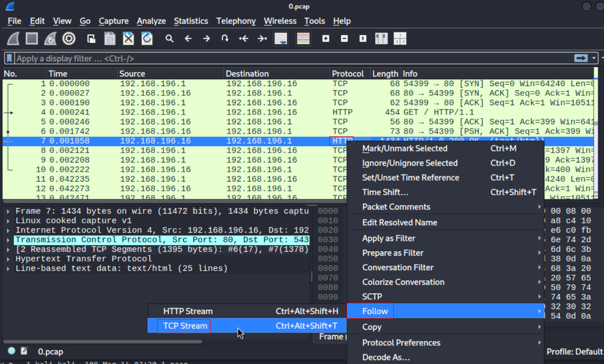Screen dimensions: 604x364
Task: Click the Find packet magnifier icon
Action: click(169, 39)
